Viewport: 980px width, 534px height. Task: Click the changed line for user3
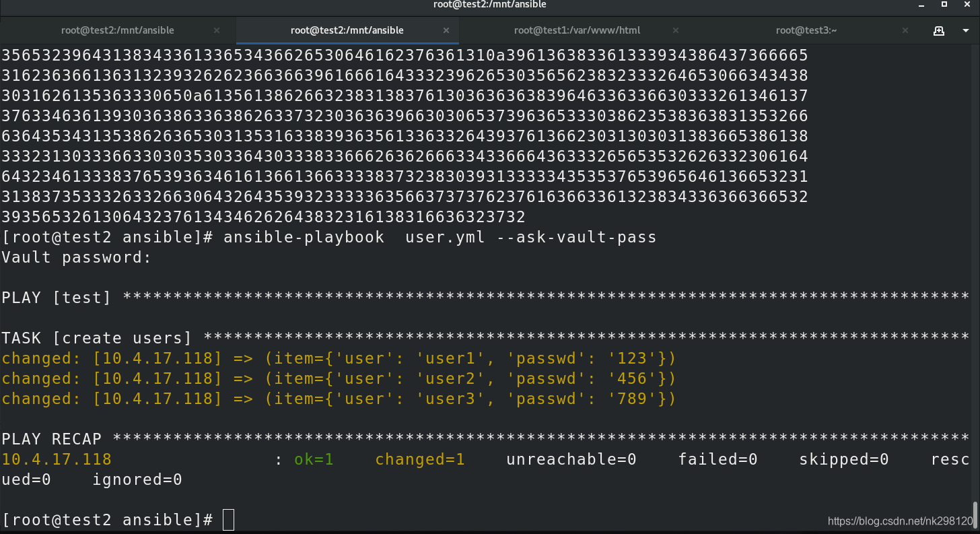point(339,399)
